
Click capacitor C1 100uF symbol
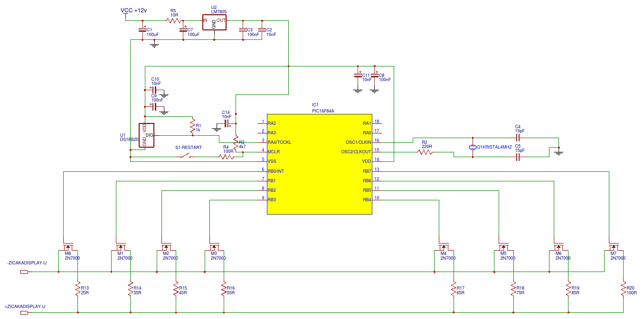[142, 30]
